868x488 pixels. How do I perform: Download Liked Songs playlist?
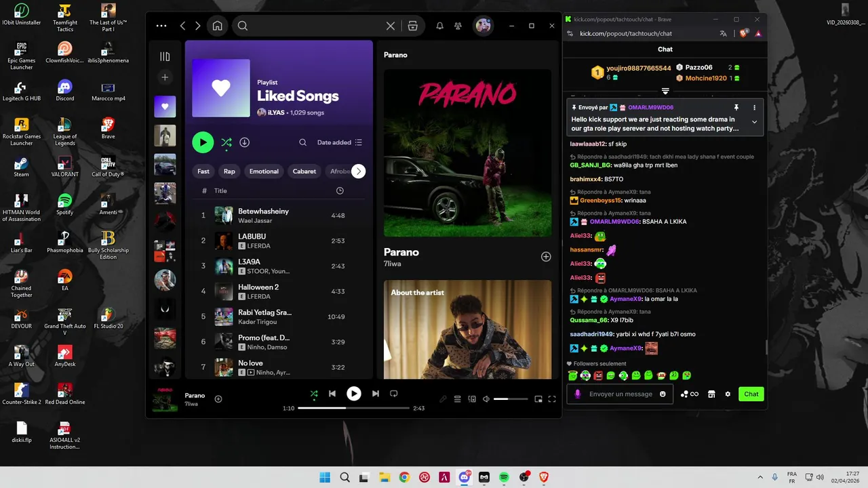point(245,142)
